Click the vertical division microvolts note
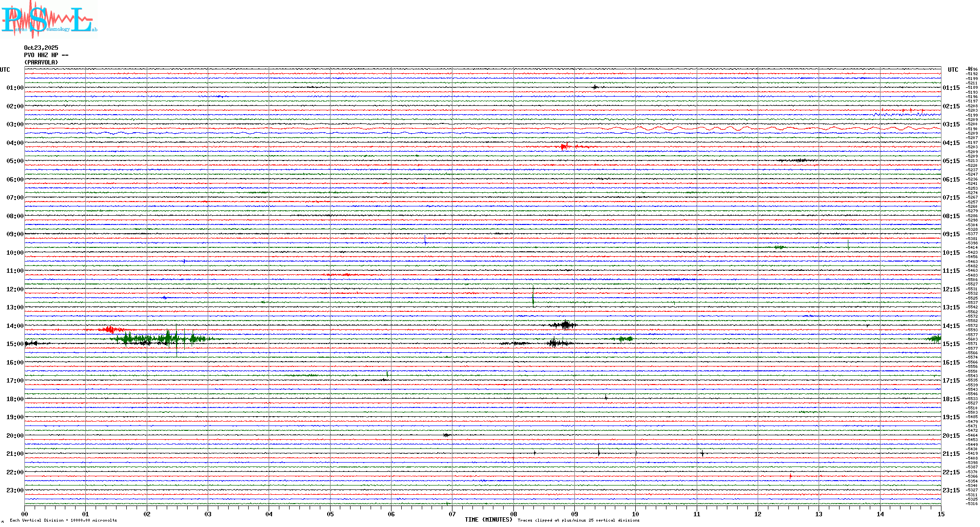980x527 pixels. click(x=63, y=520)
